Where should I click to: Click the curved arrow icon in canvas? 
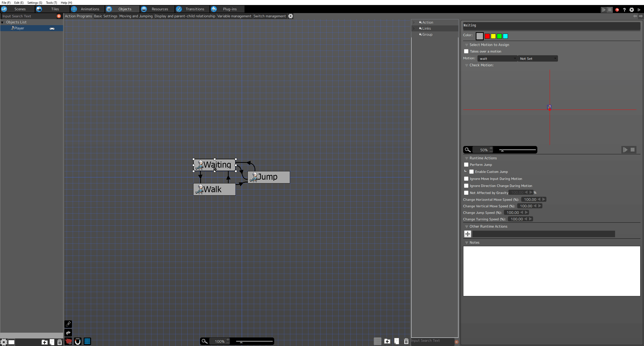coord(68,333)
